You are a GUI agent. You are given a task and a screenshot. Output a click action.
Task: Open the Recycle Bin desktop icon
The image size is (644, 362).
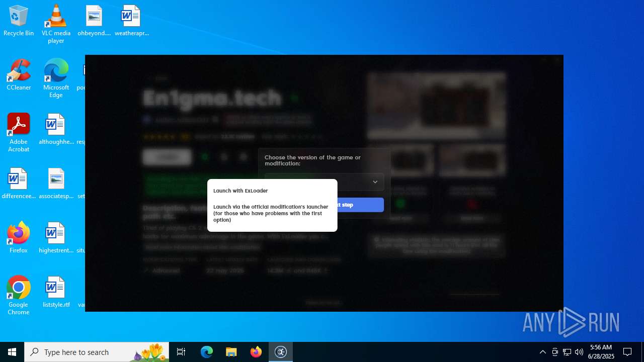click(19, 21)
